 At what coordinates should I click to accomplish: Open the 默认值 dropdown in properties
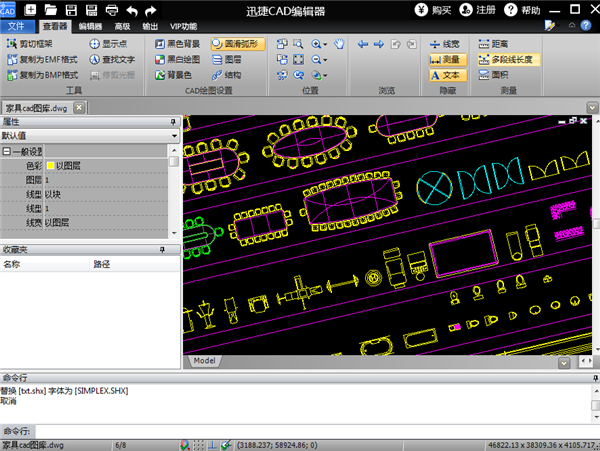point(174,136)
